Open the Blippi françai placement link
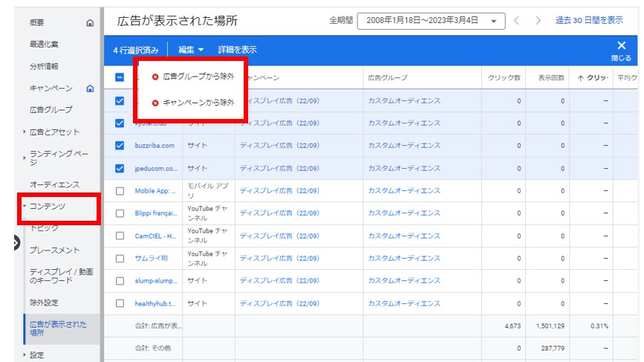Screen dimensions: 644x362 pyautogui.click(x=156, y=213)
